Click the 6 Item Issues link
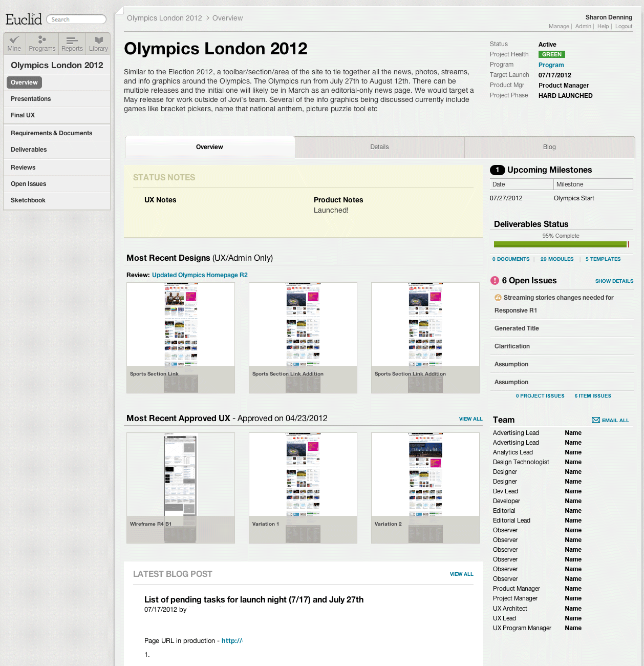Image resolution: width=644 pixels, height=666 pixels. (593, 396)
